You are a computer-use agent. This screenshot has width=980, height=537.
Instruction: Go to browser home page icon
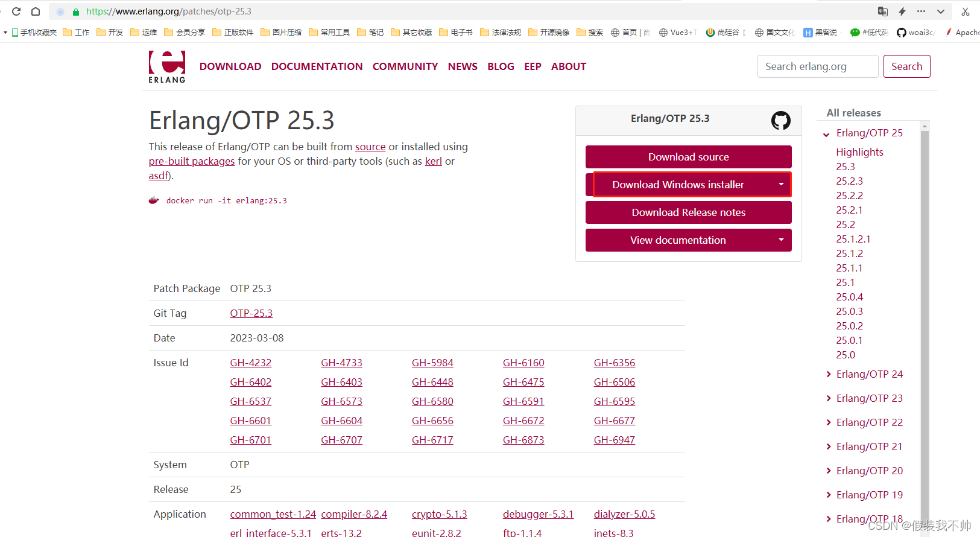point(36,11)
